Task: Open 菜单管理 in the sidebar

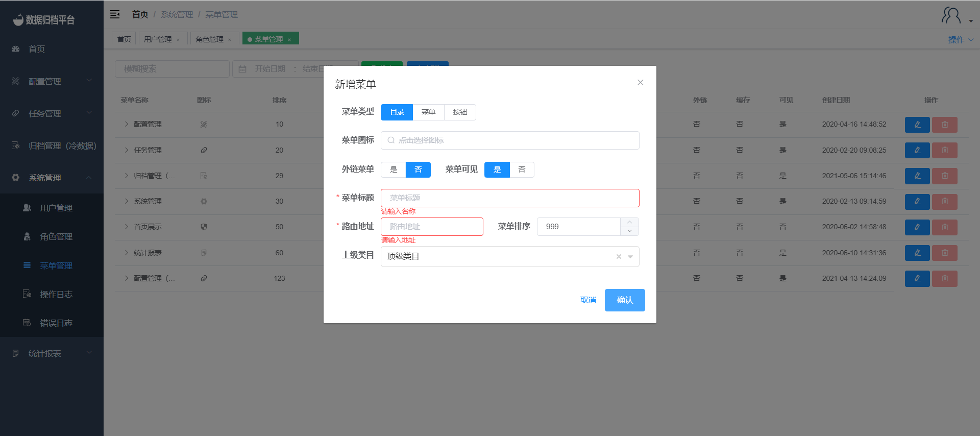Action: 52,265
